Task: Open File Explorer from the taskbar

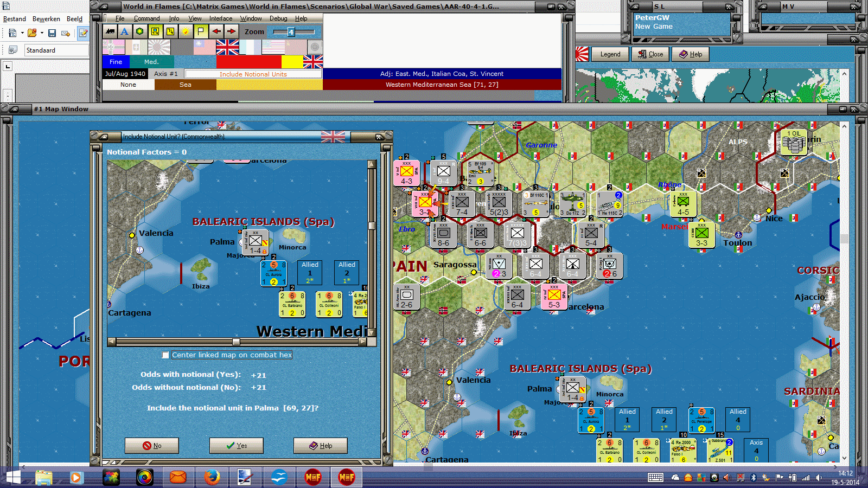Action: (x=43, y=477)
